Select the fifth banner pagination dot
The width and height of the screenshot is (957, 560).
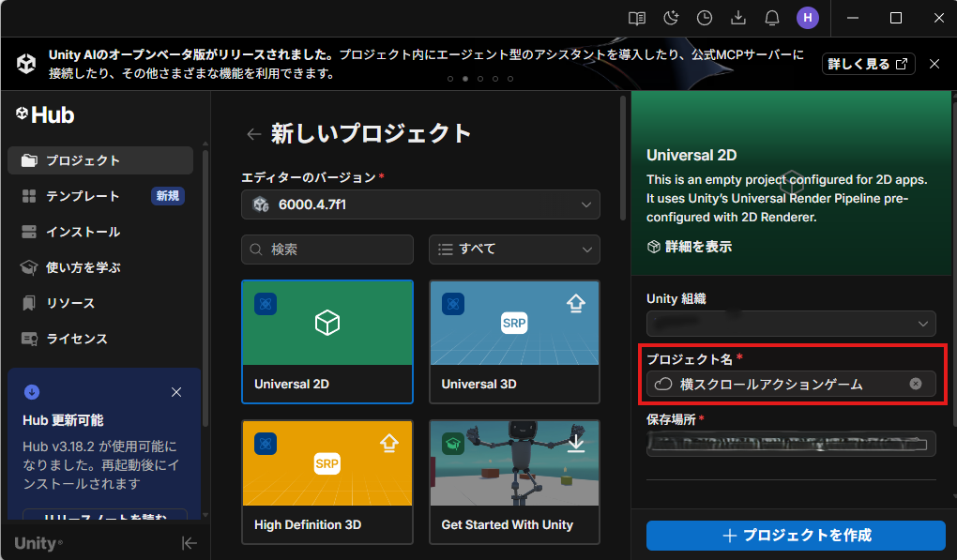coord(510,79)
